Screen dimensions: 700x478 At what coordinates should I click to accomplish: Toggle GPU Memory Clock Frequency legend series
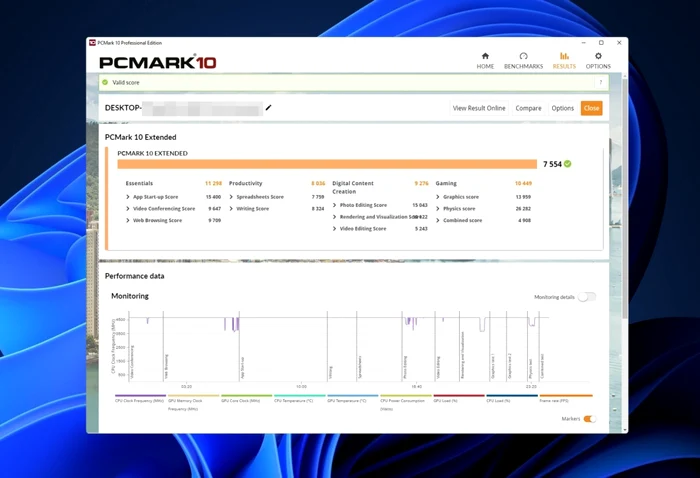click(x=193, y=402)
